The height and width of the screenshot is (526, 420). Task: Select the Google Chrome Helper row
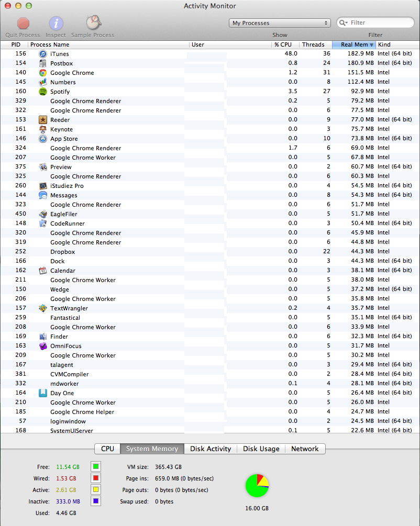[210, 411]
